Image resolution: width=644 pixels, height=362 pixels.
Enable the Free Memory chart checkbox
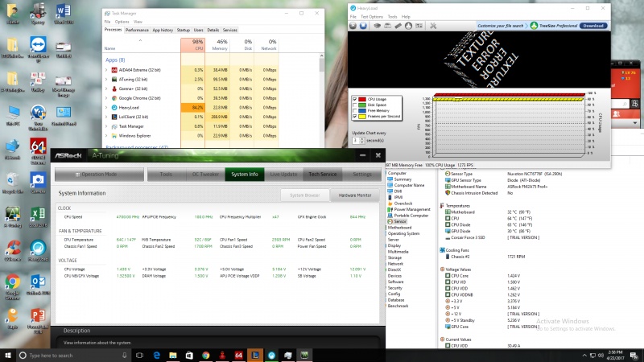click(x=356, y=111)
